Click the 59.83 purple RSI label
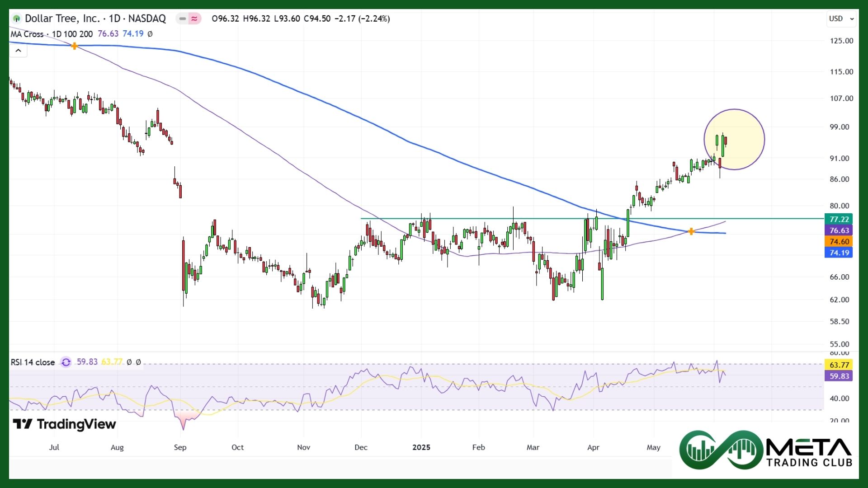The width and height of the screenshot is (868, 488). (x=839, y=376)
